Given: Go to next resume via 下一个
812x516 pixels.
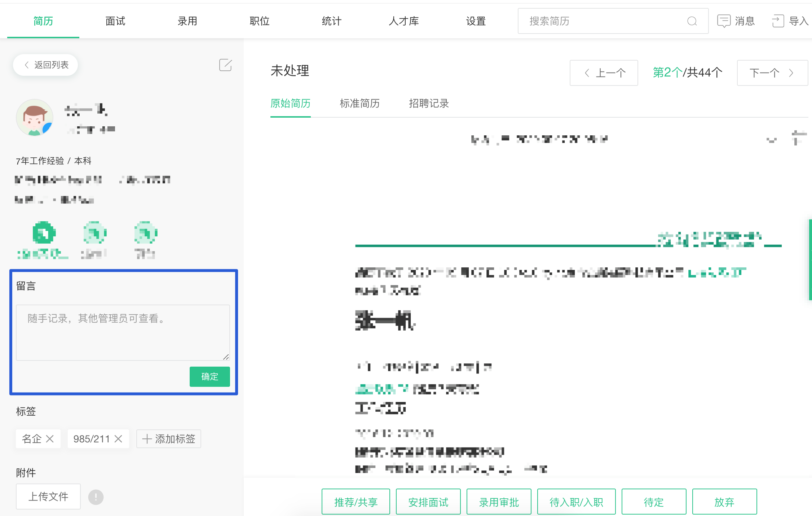Looking at the screenshot, I should pos(772,73).
